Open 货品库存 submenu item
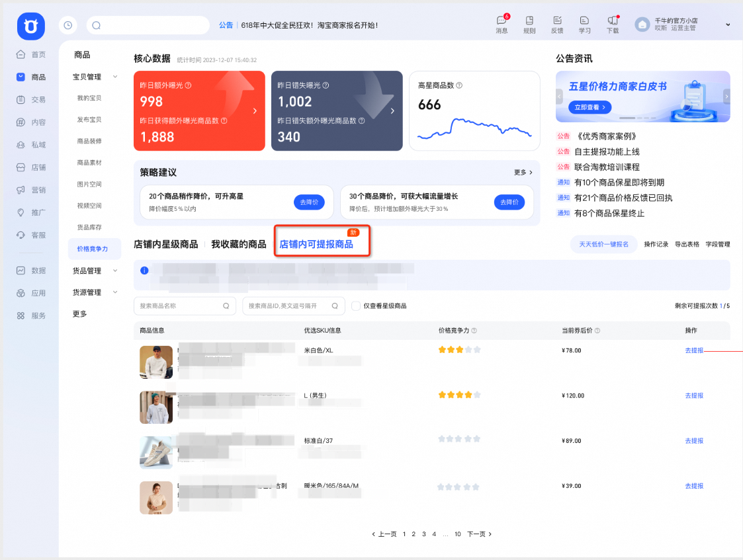The image size is (743, 560). pyautogui.click(x=89, y=227)
